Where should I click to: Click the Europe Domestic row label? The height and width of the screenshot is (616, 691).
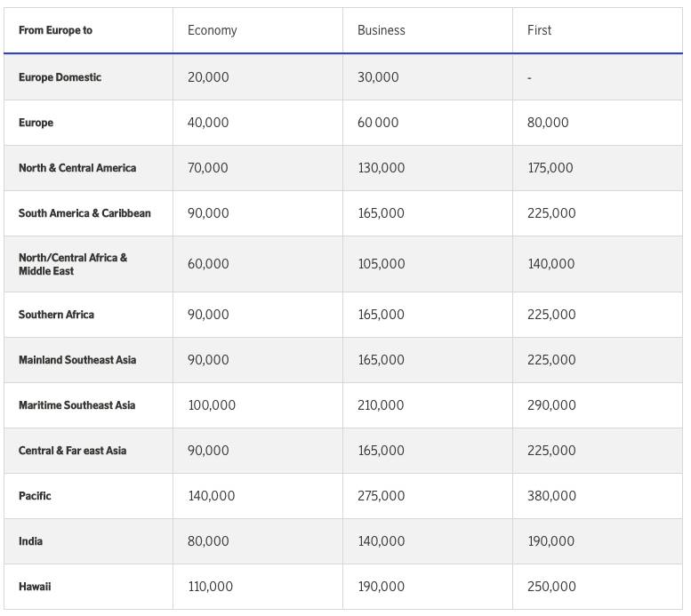pyautogui.click(x=60, y=77)
